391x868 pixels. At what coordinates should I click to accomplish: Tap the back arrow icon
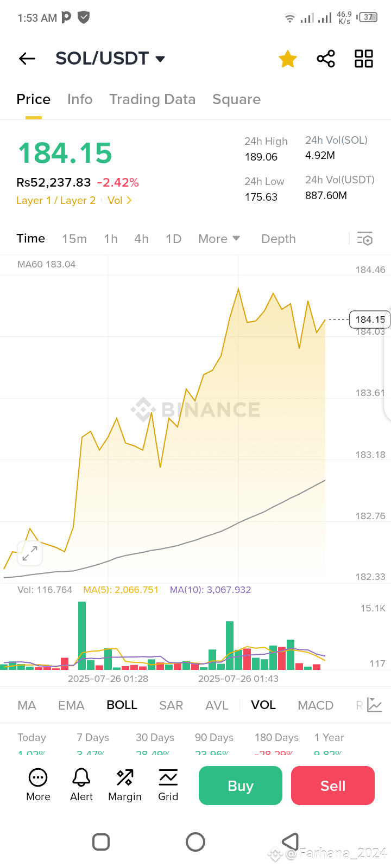(27, 59)
